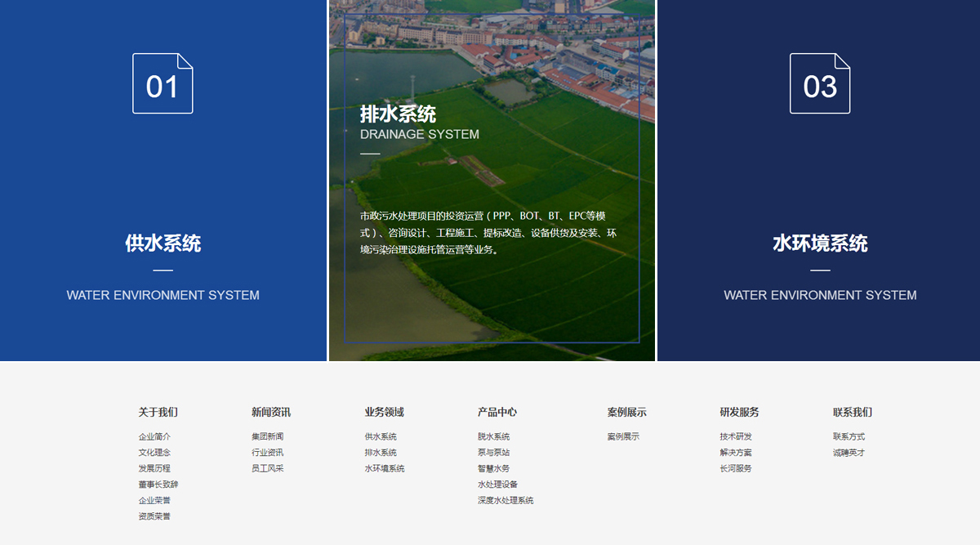
Task: Open the 案例展示 link
Action: (623, 436)
